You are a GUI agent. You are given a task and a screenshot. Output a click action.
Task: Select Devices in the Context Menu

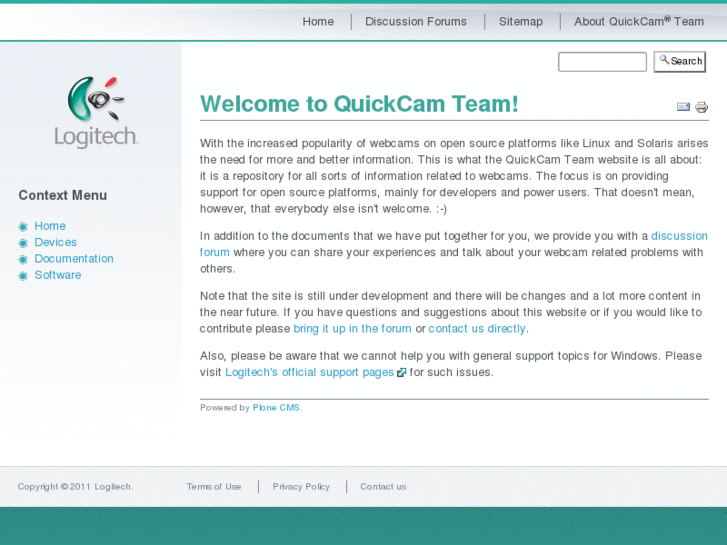[x=56, y=242]
